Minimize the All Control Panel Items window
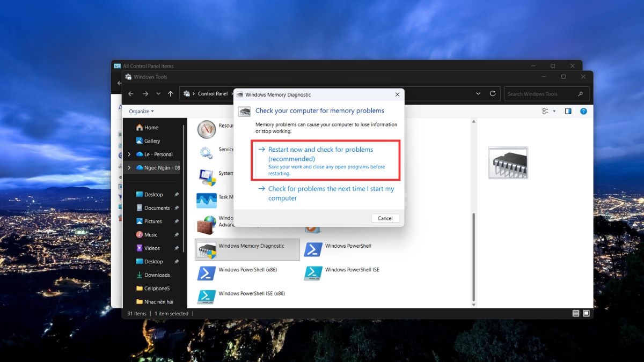This screenshot has height=362, width=644. [x=533, y=66]
